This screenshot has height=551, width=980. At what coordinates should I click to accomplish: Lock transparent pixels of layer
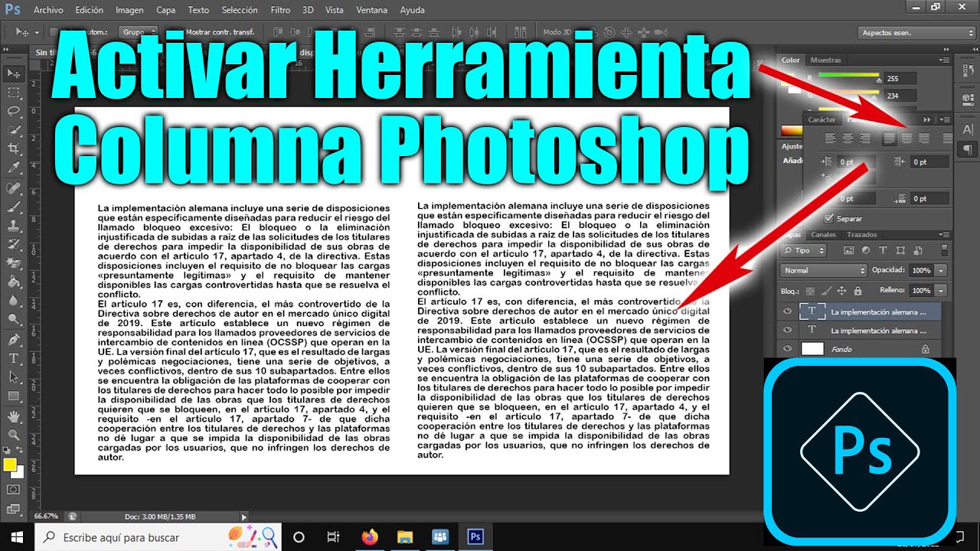[811, 291]
